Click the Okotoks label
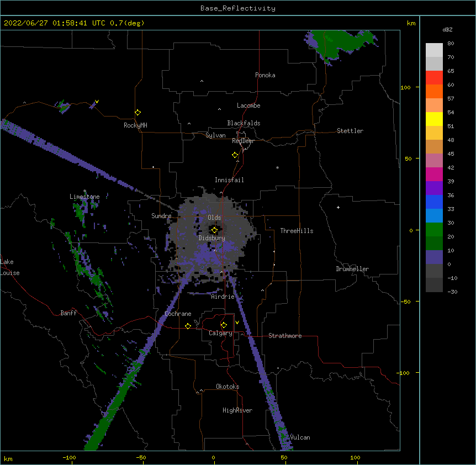 pyautogui.click(x=228, y=387)
